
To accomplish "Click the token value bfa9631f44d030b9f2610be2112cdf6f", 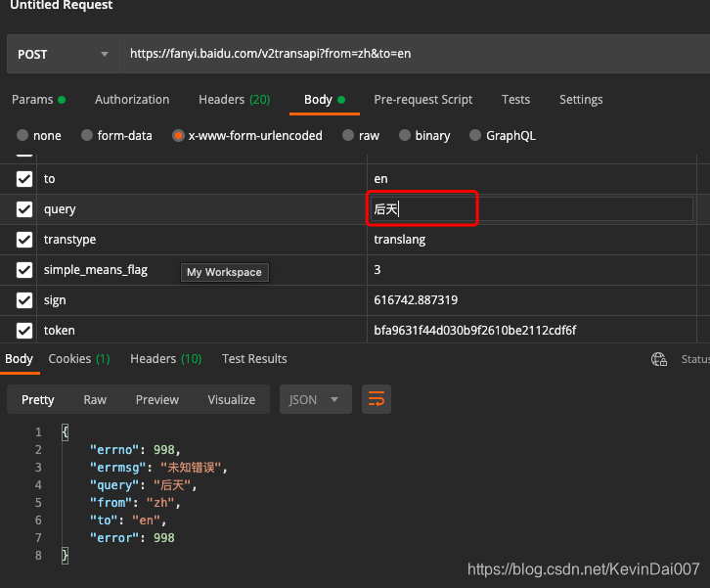I will pyautogui.click(x=532, y=331).
